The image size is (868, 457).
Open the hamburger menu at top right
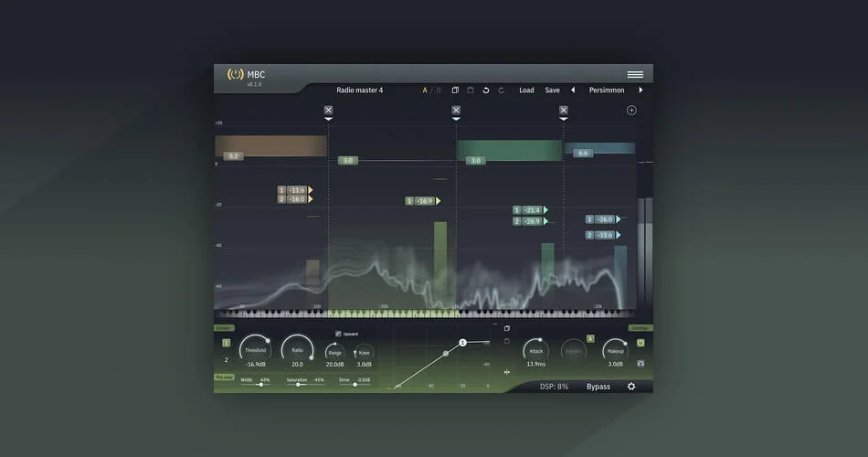click(635, 74)
